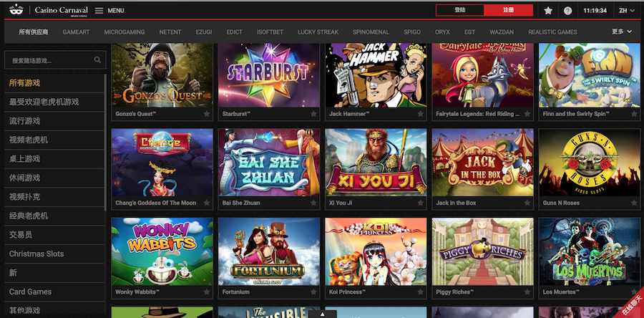Star the Piggy Riches game
The height and width of the screenshot is (318, 644).
tap(527, 292)
